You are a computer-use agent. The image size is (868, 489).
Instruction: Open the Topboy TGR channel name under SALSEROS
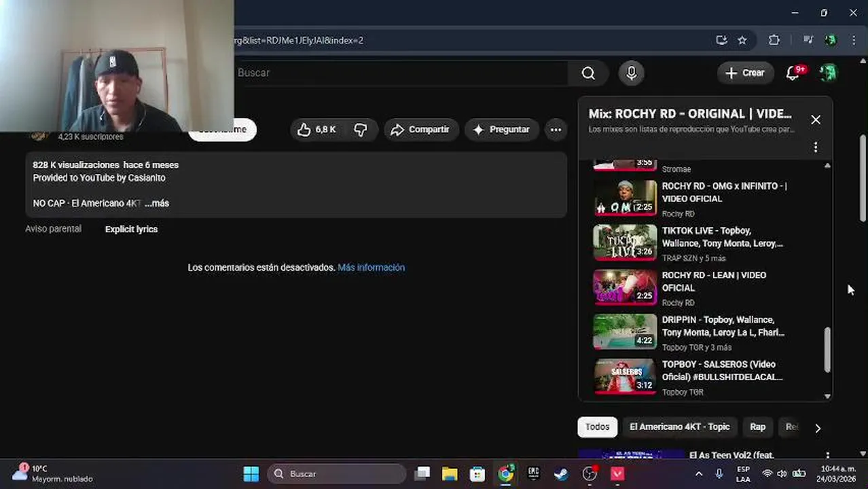pyautogui.click(x=683, y=392)
